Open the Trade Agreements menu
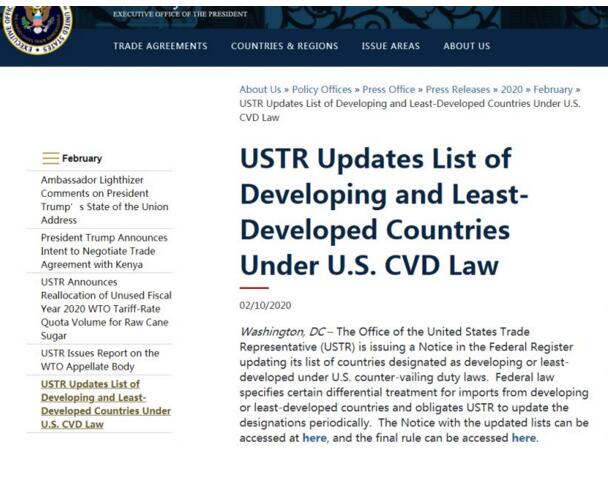 coord(160,46)
